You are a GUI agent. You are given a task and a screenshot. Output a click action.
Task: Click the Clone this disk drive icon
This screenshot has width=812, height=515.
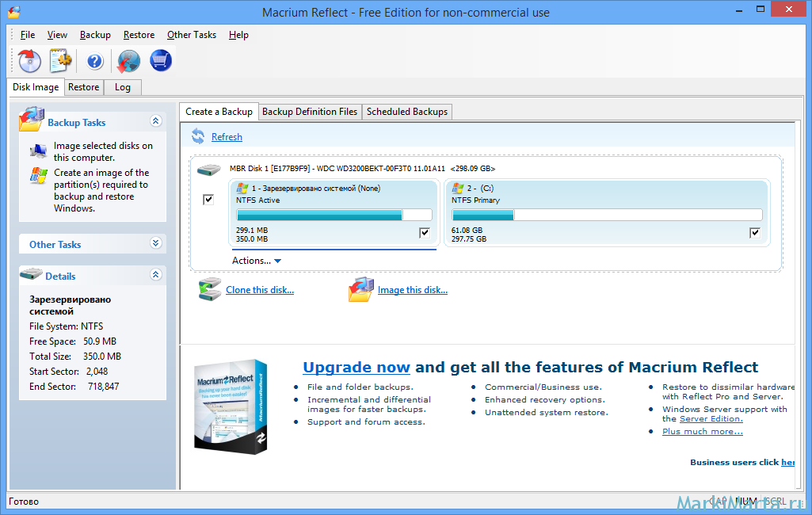click(210, 290)
